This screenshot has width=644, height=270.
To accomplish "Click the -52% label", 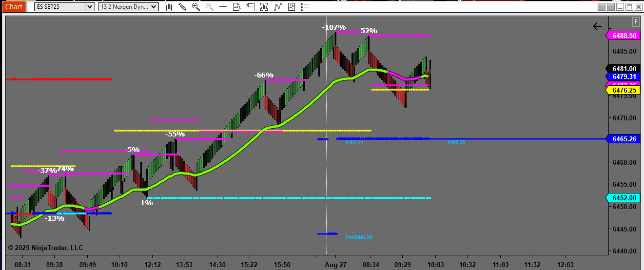I will 368,31.
